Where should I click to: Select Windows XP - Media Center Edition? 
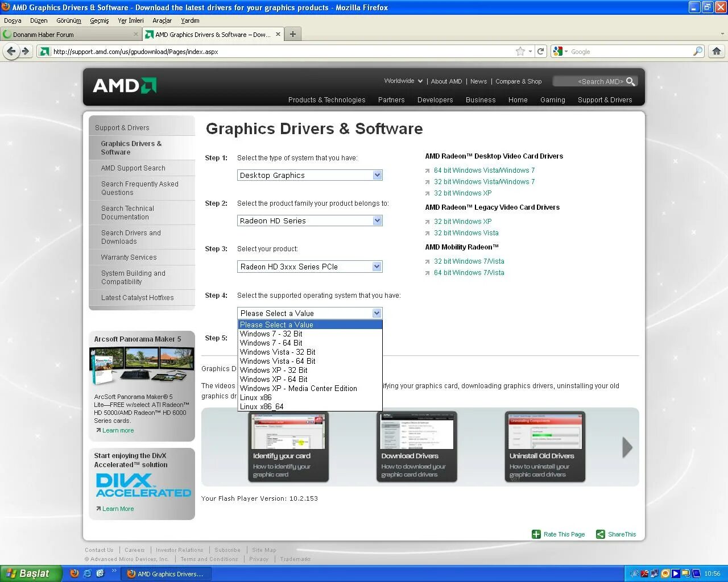[310, 388]
